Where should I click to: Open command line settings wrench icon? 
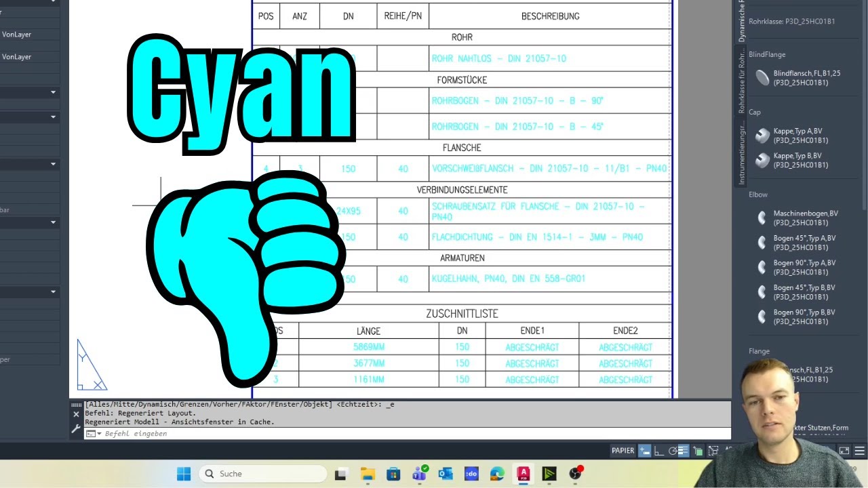point(76,428)
